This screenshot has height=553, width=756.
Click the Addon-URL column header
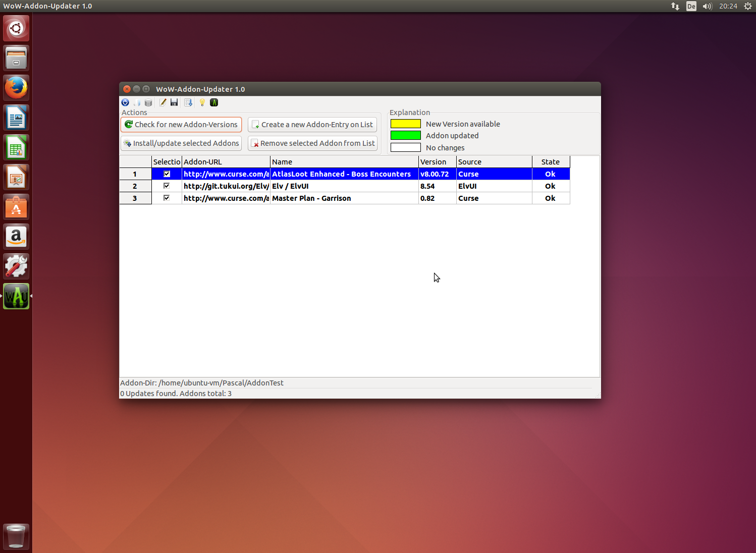click(x=226, y=162)
